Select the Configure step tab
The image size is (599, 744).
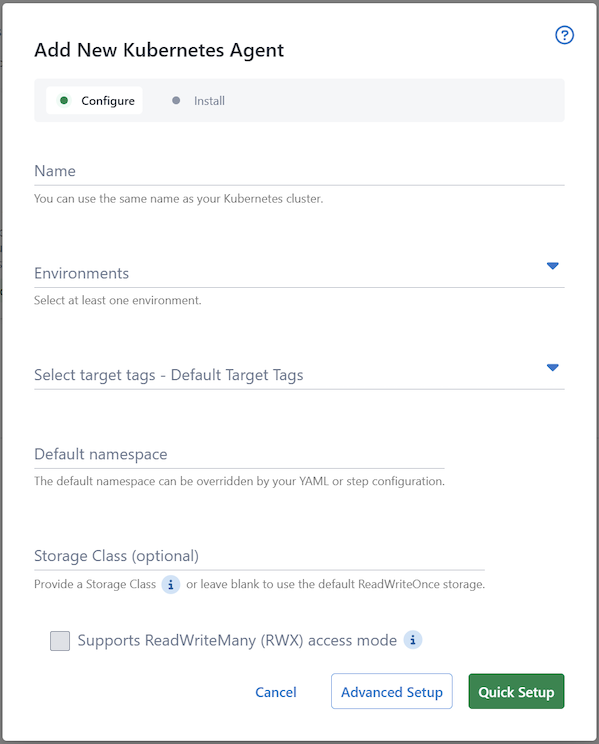[94, 101]
